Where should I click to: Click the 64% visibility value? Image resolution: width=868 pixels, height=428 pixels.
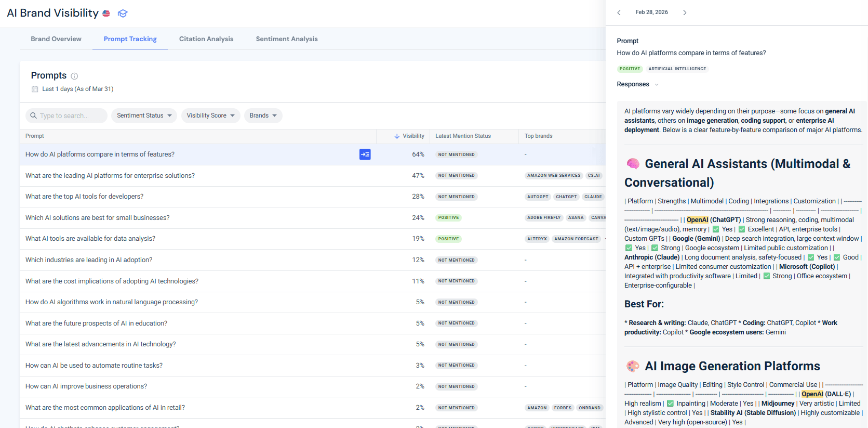click(418, 154)
